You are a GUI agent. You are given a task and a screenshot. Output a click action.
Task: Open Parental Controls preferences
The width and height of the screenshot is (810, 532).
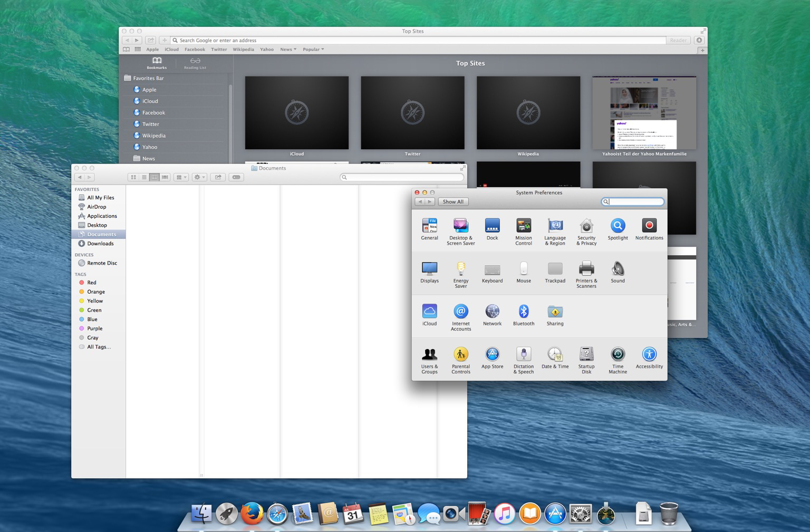pos(460,361)
